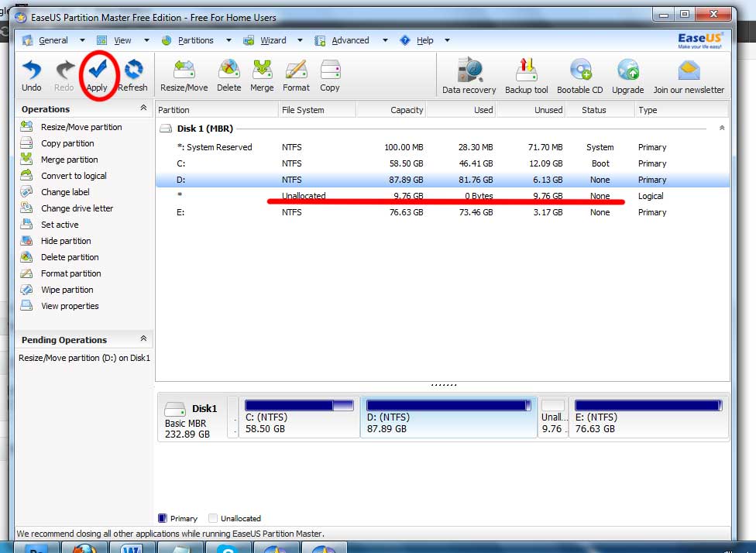
Task: Select the System Reserved partition row
Action: 442,147
